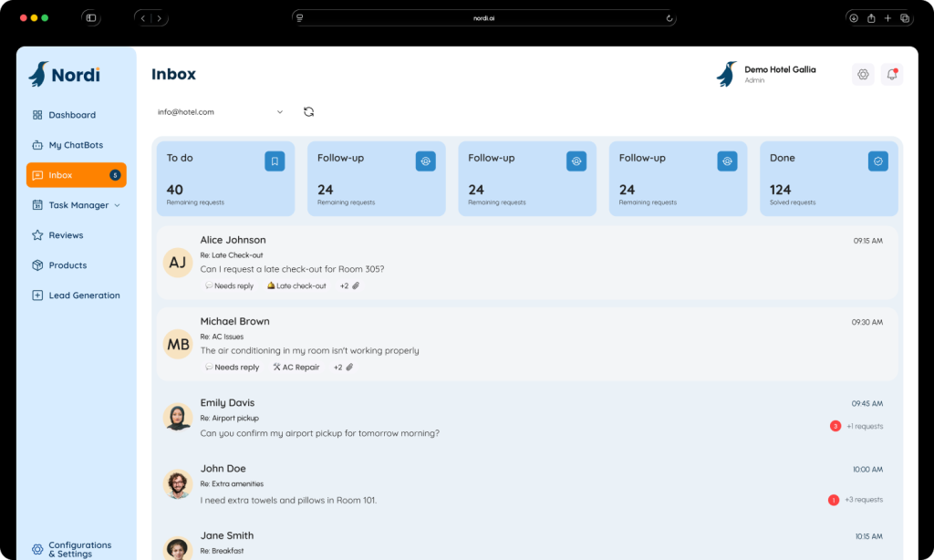The width and height of the screenshot is (934, 560).
Task: Select the Lead Generation sidebar item
Action: coord(83,296)
